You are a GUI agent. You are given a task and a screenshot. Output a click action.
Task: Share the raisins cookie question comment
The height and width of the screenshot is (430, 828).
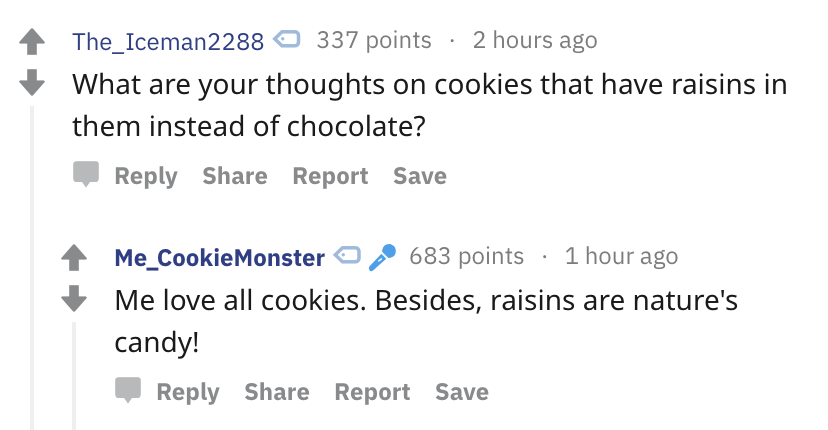(x=235, y=176)
